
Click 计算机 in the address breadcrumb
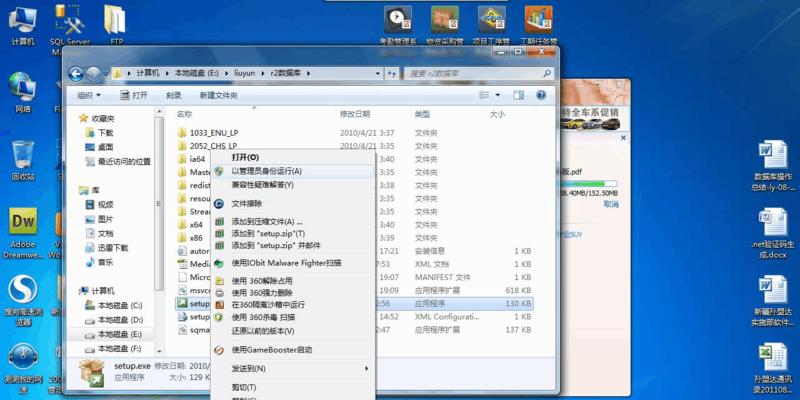coord(148,73)
